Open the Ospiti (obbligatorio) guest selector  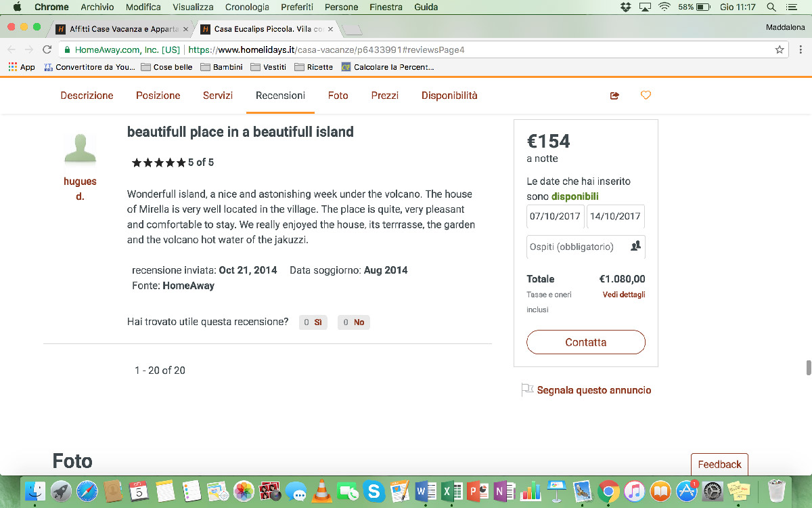point(586,247)
